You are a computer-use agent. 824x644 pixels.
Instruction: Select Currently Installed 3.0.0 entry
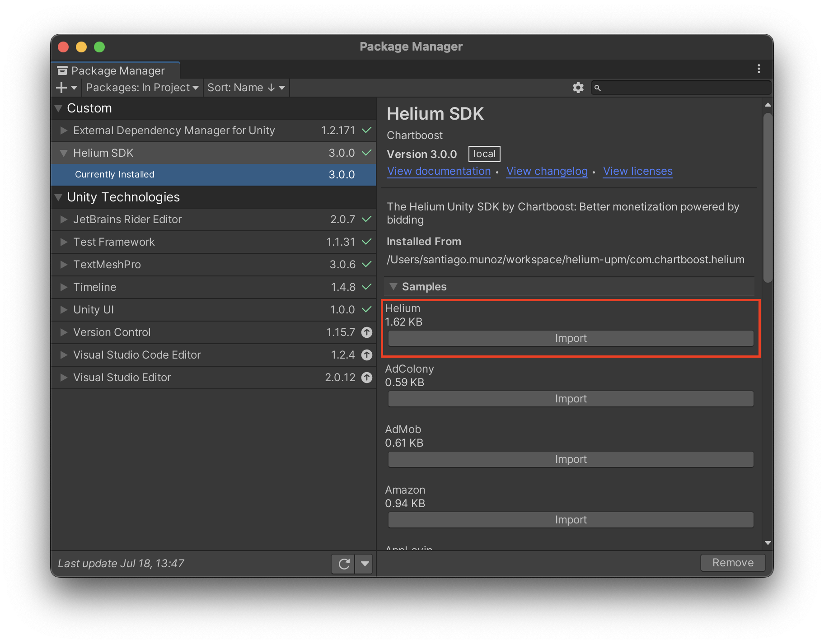213,175
